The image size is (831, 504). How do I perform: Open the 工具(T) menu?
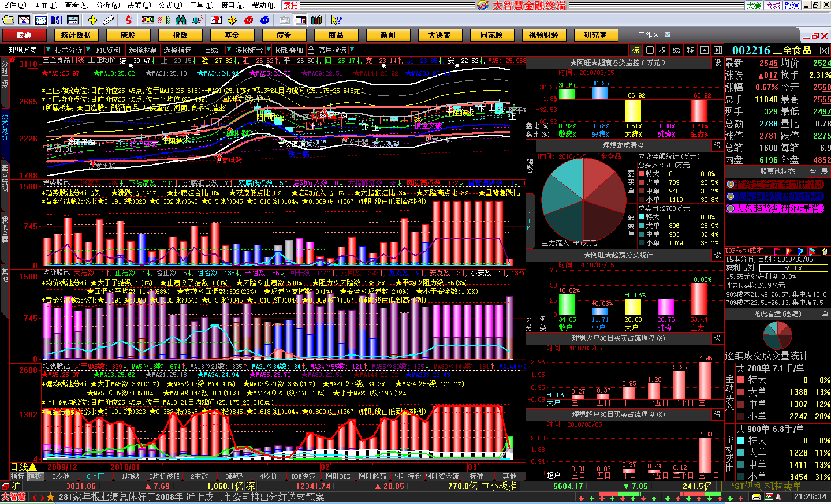pyautogui.click(x=201, y=5)
